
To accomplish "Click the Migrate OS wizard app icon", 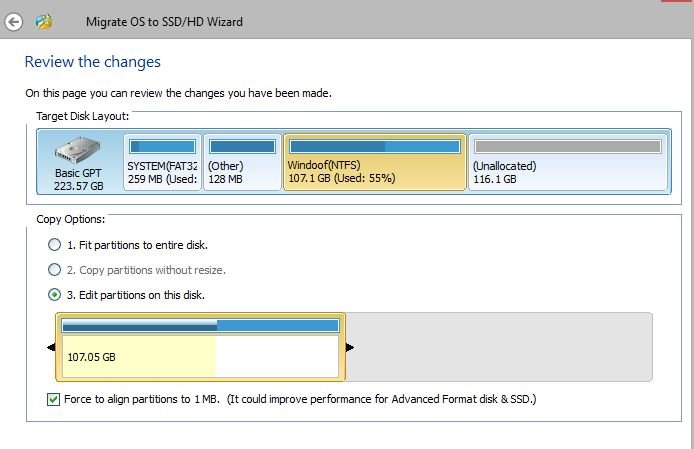I will point(44,22).
